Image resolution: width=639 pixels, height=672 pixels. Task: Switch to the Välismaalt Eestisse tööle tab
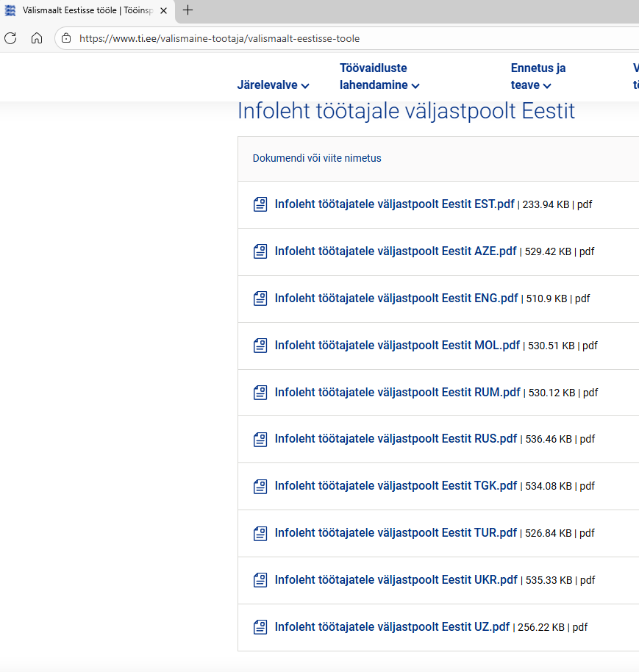click(81, 10)
